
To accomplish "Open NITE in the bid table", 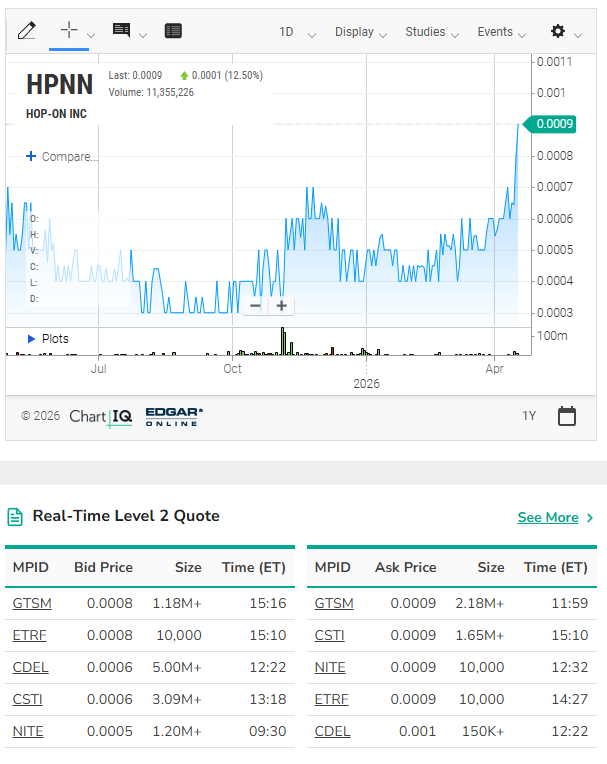I will coord(28,731).
